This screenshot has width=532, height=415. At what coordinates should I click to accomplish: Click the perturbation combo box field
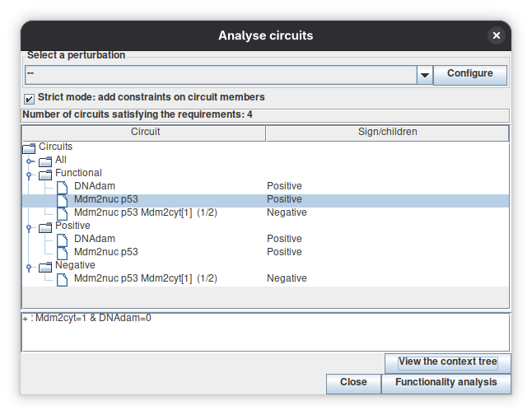pos(221,75)
